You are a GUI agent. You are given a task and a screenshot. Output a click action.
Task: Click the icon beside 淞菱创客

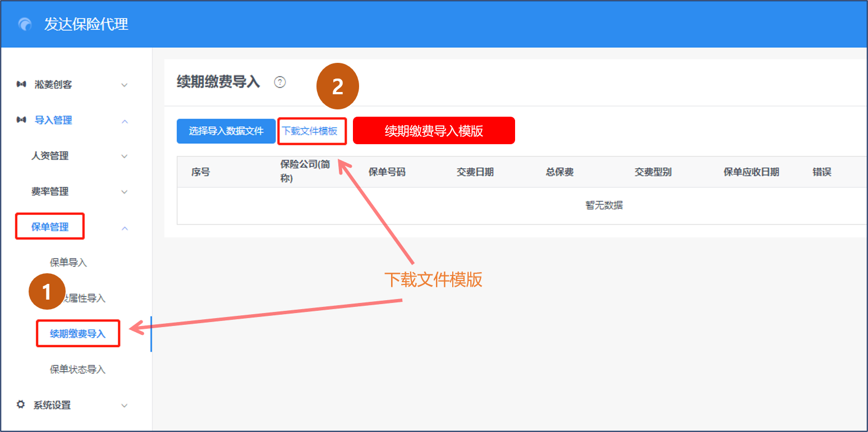click(x=21, y=84)
